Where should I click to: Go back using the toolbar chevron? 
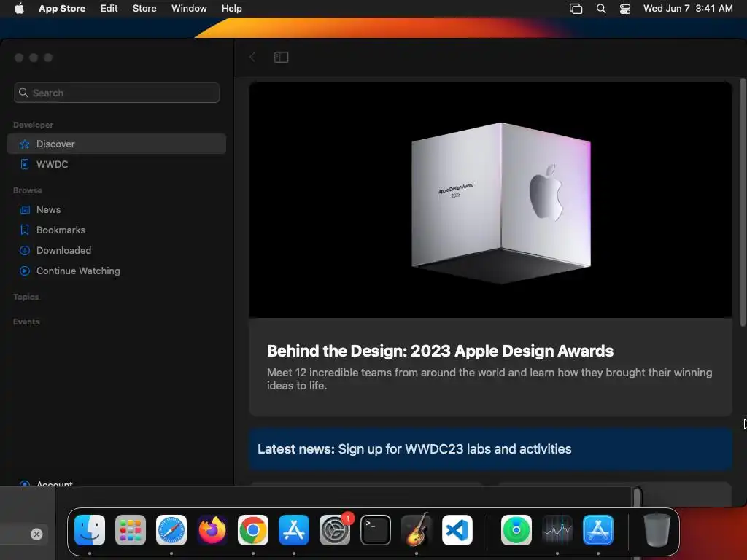click(252, 57)
